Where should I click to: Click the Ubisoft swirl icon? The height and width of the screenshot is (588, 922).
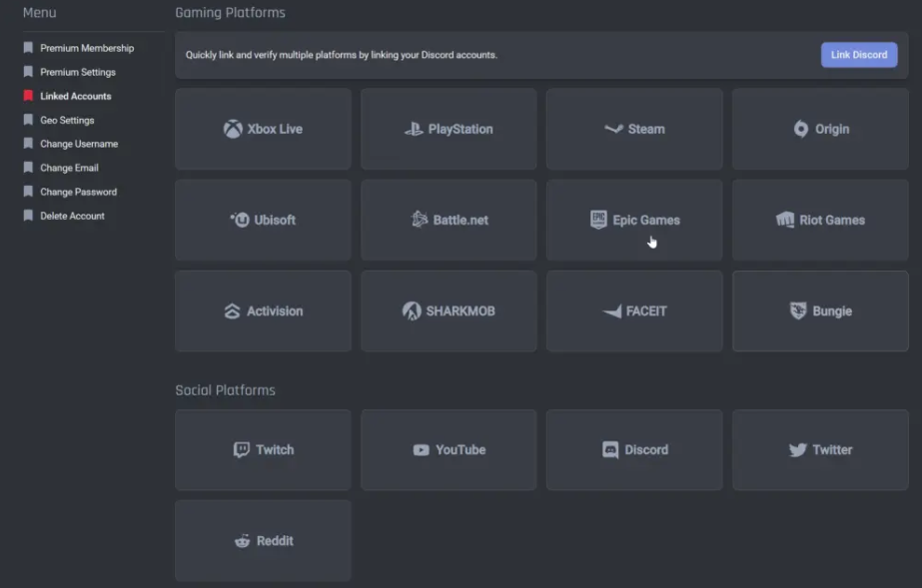(x=240, y=220)
